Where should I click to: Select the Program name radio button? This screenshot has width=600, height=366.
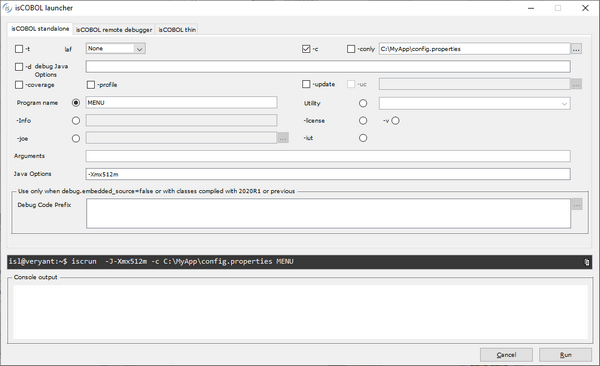coord(76,103)
